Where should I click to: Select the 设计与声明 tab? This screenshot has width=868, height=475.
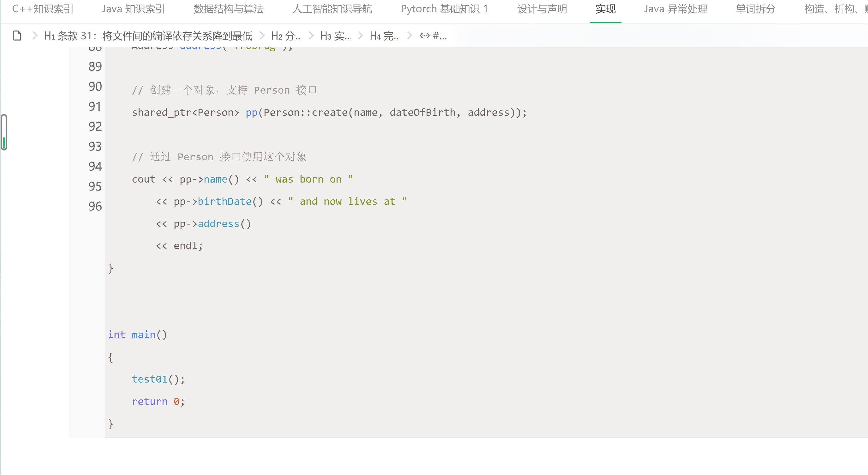point(542,9)
